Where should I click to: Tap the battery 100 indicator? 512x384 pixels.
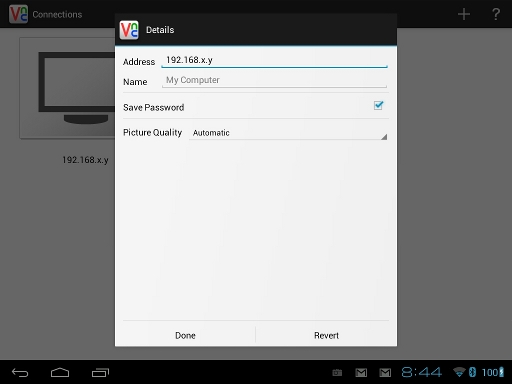click(493, 372)
